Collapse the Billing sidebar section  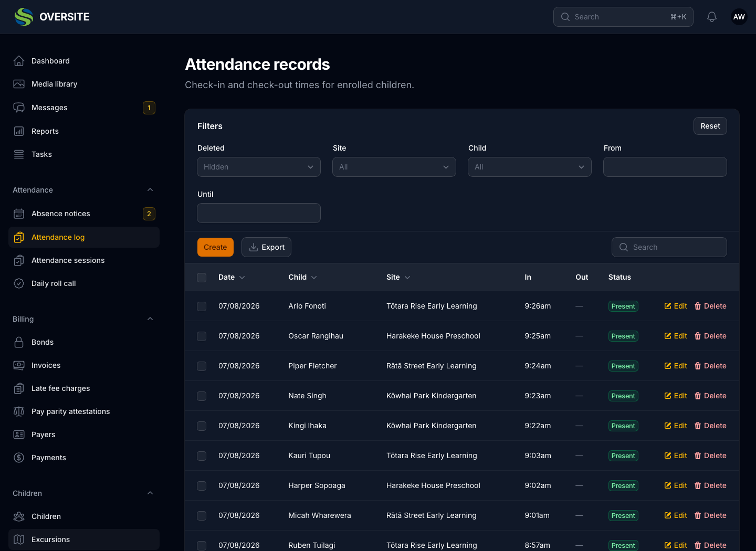[x=150, y=319]
